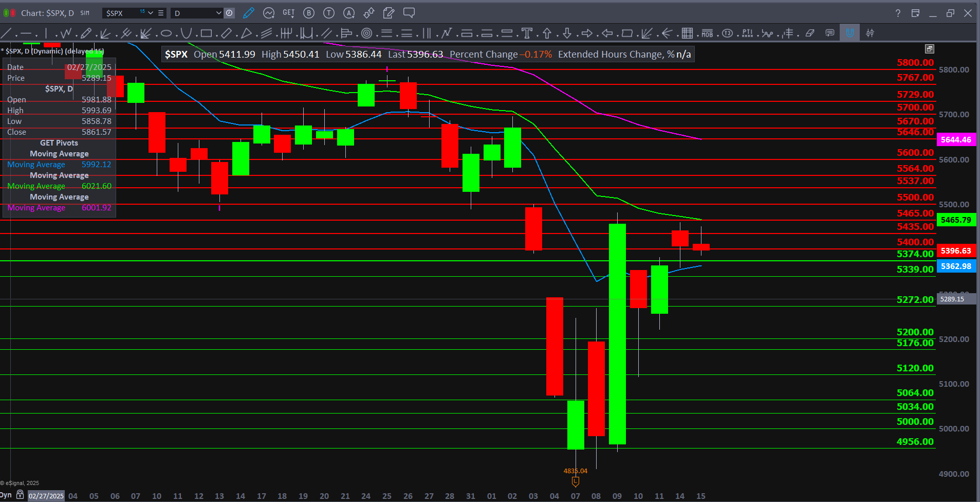Click the magenta 5644.46 price label
The height and width of the screenshot is (502, 980).
(x=956, y=139)
